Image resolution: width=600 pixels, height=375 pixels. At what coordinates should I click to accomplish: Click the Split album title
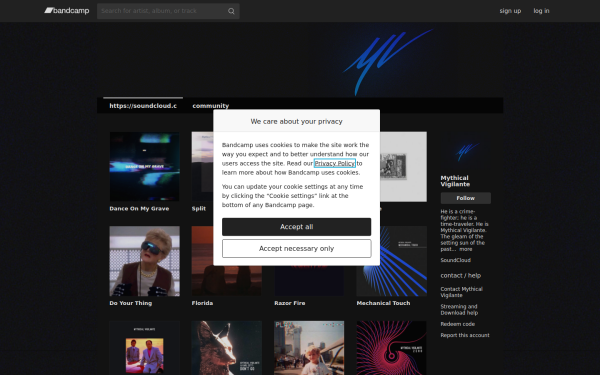tap(199, 209)
